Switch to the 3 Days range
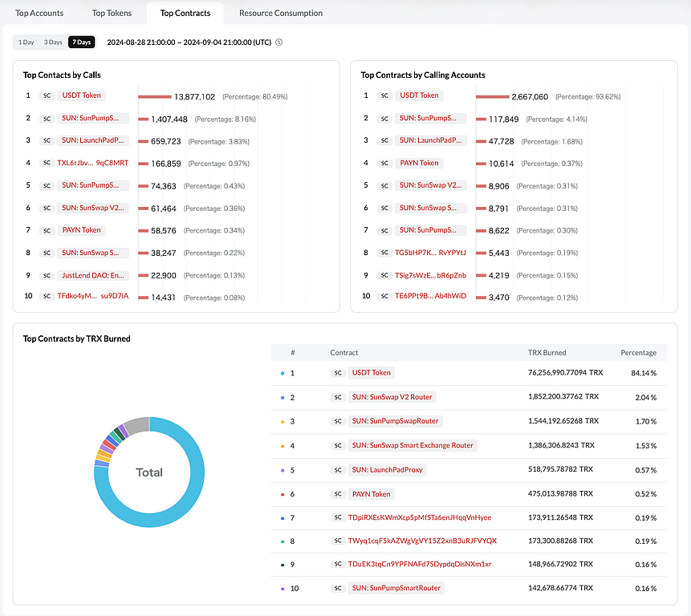The width and height of the screenshot is (691, 616). 53,42
